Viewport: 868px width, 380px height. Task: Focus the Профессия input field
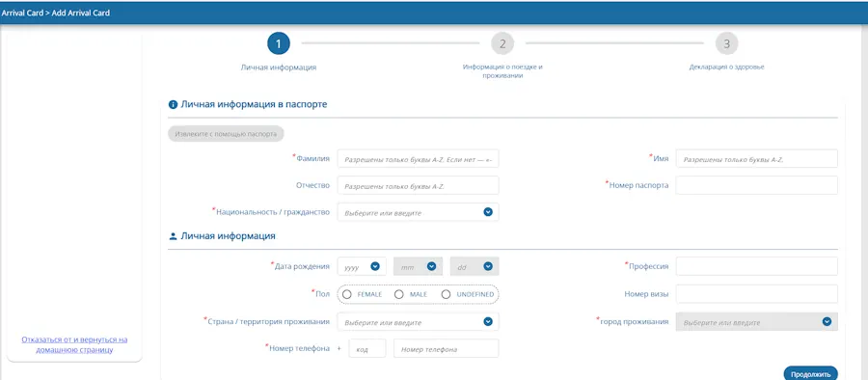[x=757, y=266]
